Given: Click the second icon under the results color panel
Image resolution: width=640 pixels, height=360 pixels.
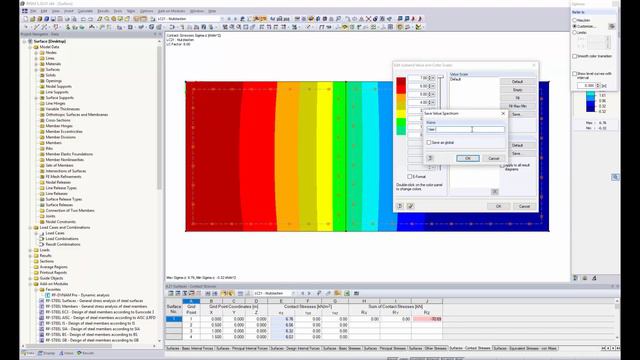Looking at the screenshot, I should click(x=584, y=278).
